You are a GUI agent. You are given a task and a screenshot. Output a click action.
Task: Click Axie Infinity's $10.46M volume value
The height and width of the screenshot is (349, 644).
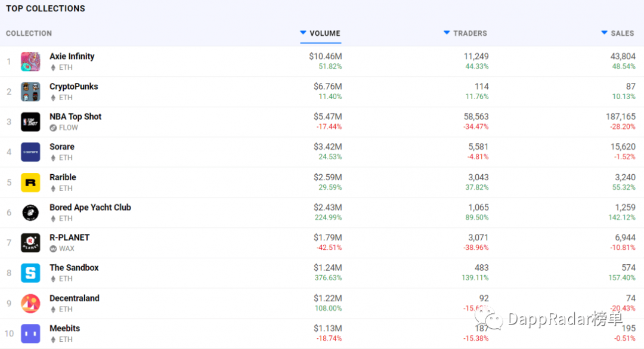[326, 56]
